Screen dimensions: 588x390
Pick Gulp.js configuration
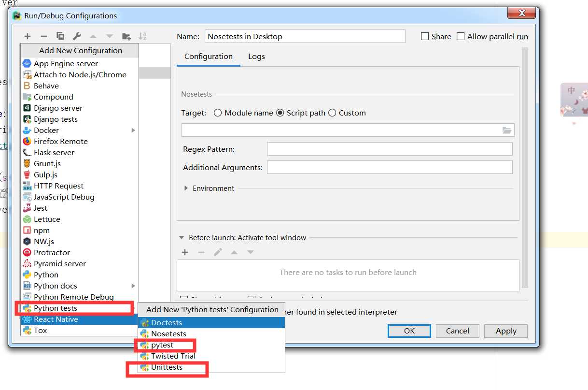pos(79,174)
